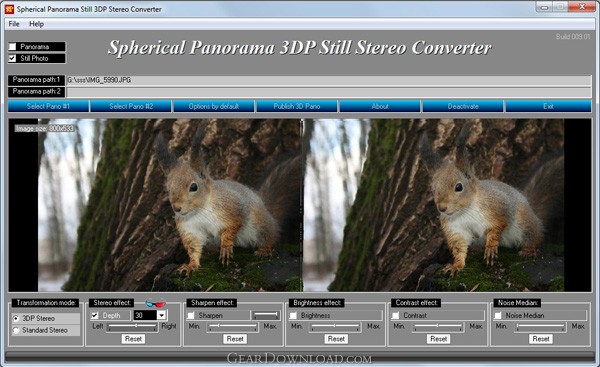Click the Panorama path:1 input field

pyautogui.click(x=329, y=80)
